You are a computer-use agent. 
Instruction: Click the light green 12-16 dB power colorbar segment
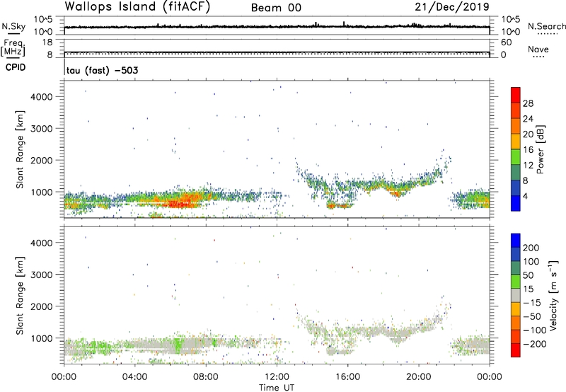coord(516,156)
